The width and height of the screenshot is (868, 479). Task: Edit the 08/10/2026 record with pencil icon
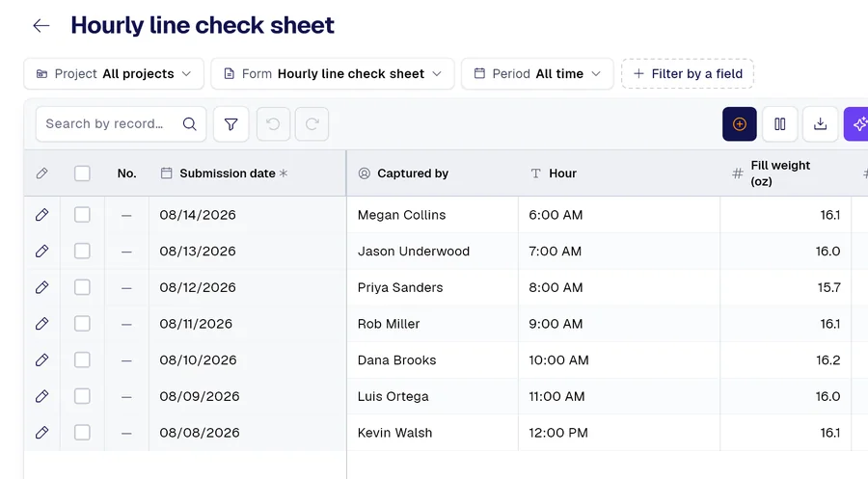42,360
